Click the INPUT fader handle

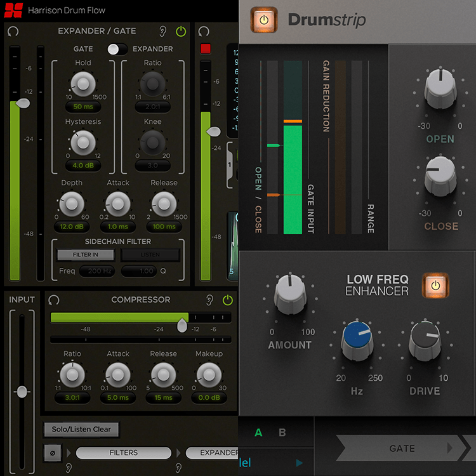(22, 392)
